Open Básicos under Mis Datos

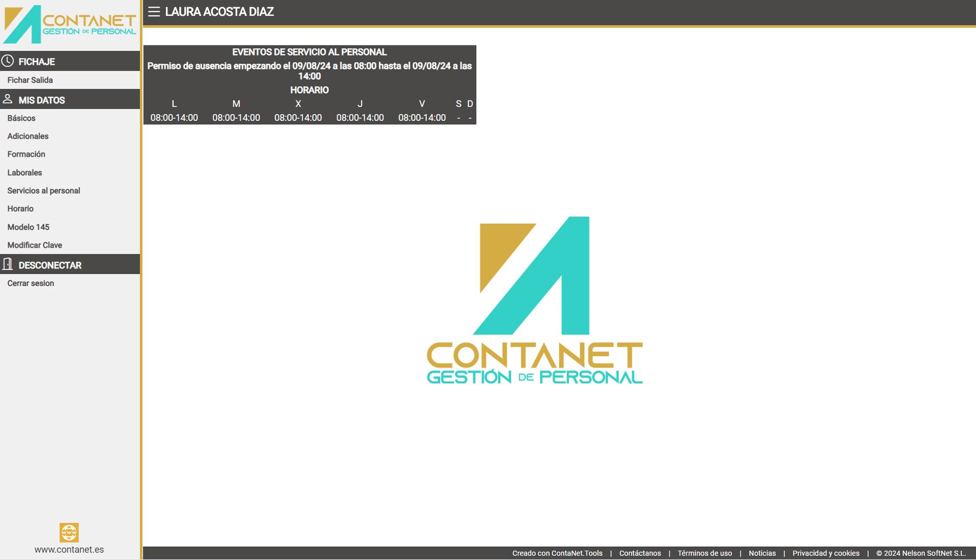click(x=22, y=118)
